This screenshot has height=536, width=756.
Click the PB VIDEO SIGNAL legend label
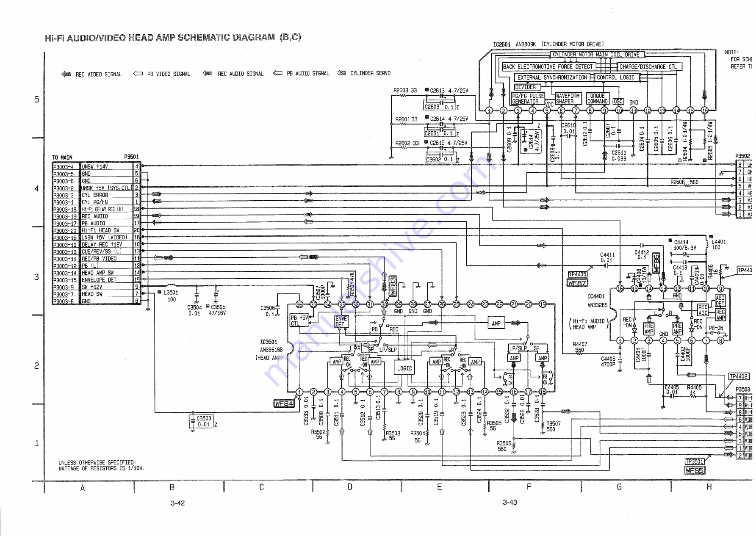click(x=169, y=74)
